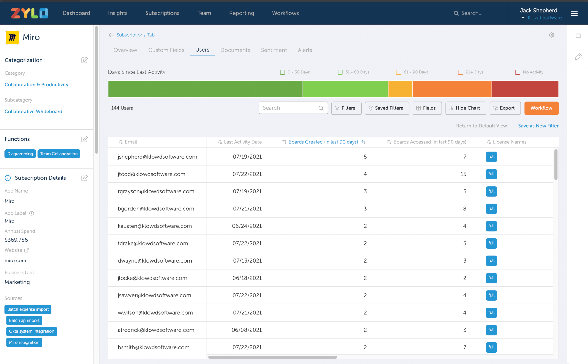Toggle 31 - 60 Days checkbox
The height and width of the screenshot is (364, 588).
click(x=340, y=72)
